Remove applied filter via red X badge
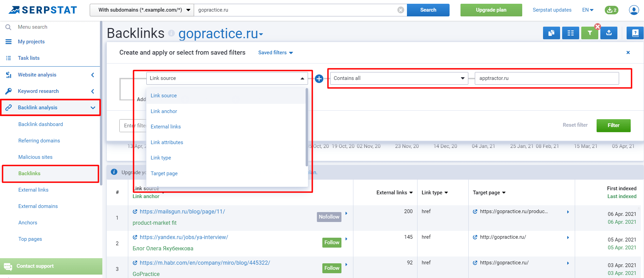The image size is (644, 278). [598, 27]
